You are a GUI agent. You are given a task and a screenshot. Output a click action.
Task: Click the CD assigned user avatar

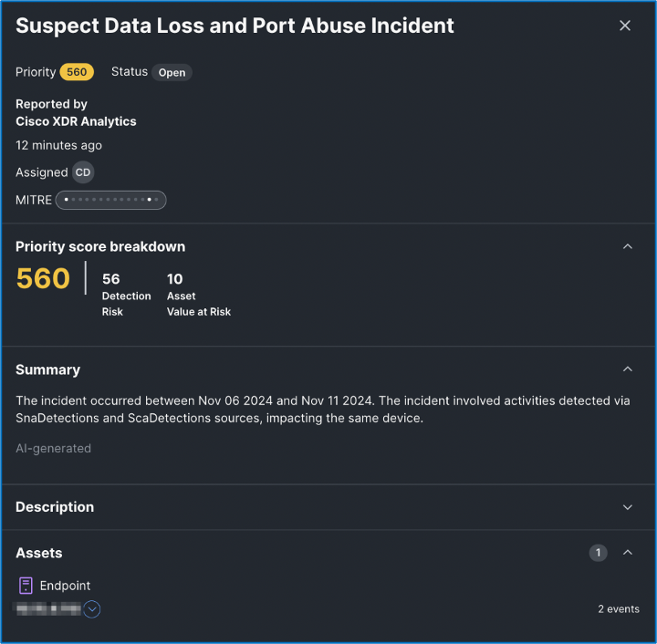[x=83, y=172]
